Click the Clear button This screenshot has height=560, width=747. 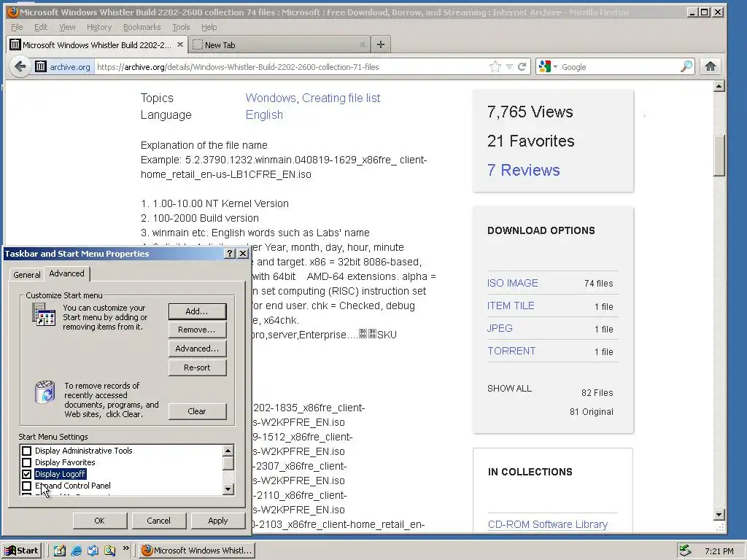pos(197,411)
